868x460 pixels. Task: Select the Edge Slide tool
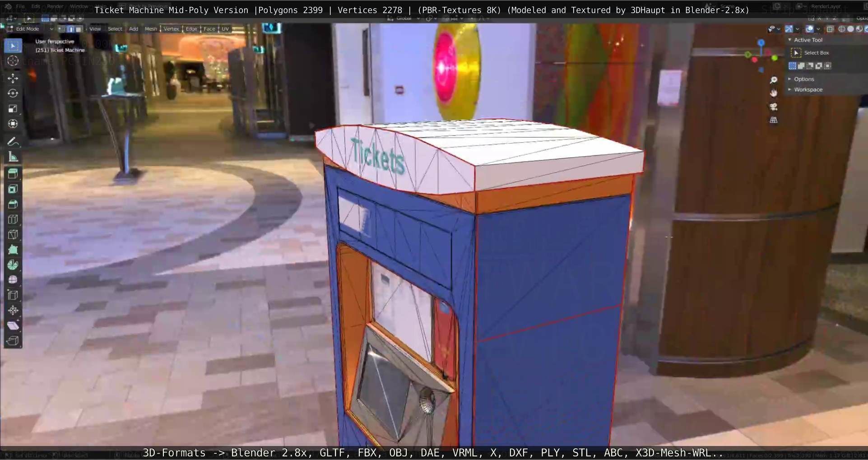[13, 295]
